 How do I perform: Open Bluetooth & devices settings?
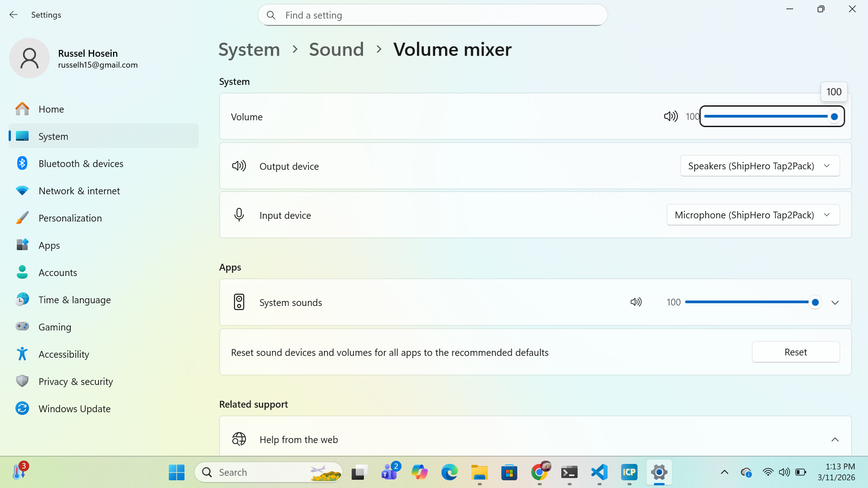tap(81, 163)
